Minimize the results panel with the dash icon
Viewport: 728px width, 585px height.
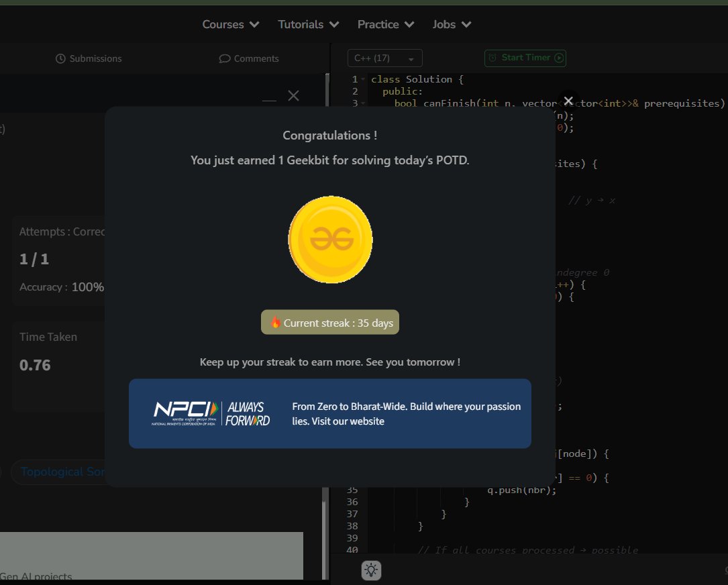[269, 100]
